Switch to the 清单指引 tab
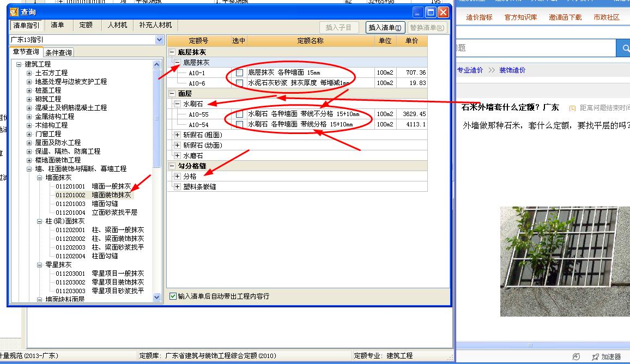The height and width of the screenshot is (364, 630). (x=27, y=25)
